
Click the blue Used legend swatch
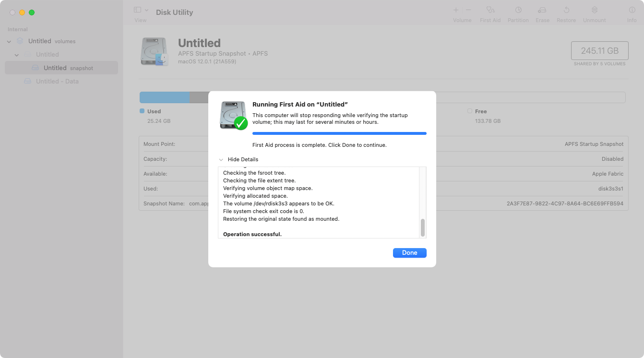click(x=142, y=111)
